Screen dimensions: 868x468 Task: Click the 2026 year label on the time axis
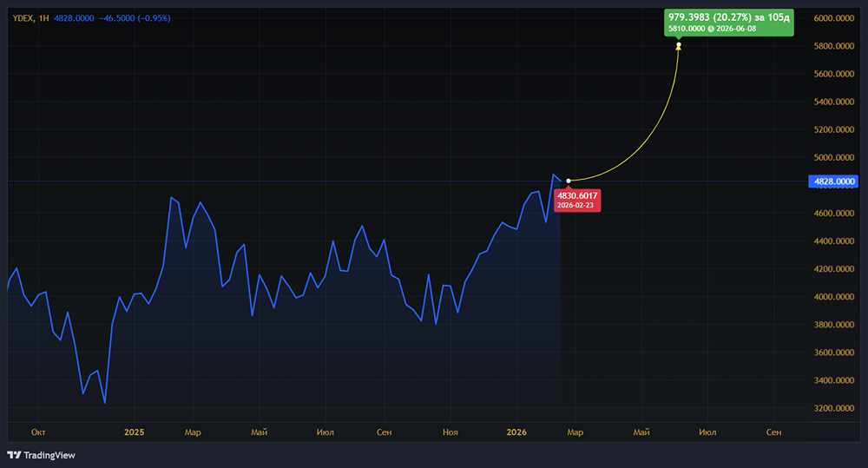pos(516,432)
